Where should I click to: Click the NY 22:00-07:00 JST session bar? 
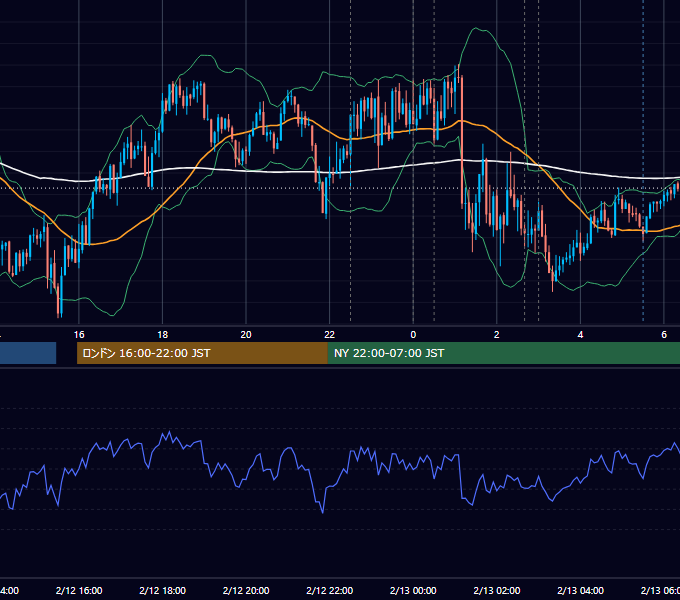503,353
